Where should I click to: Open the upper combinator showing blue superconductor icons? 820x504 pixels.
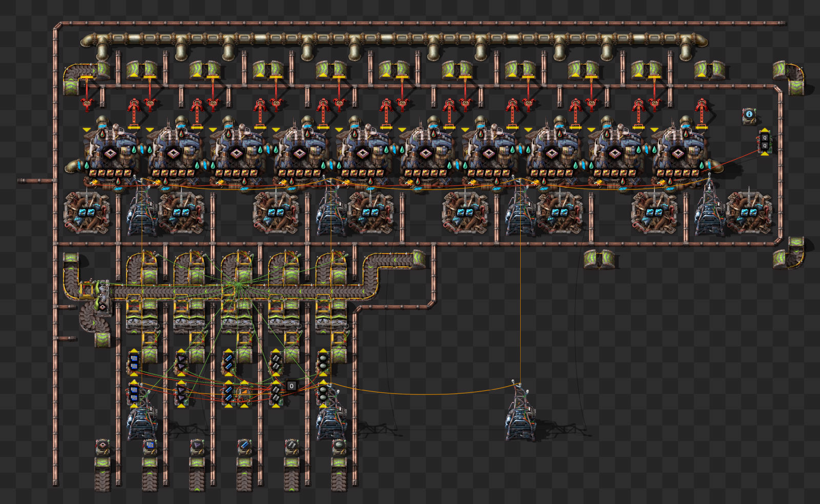[x=229, y=362]
